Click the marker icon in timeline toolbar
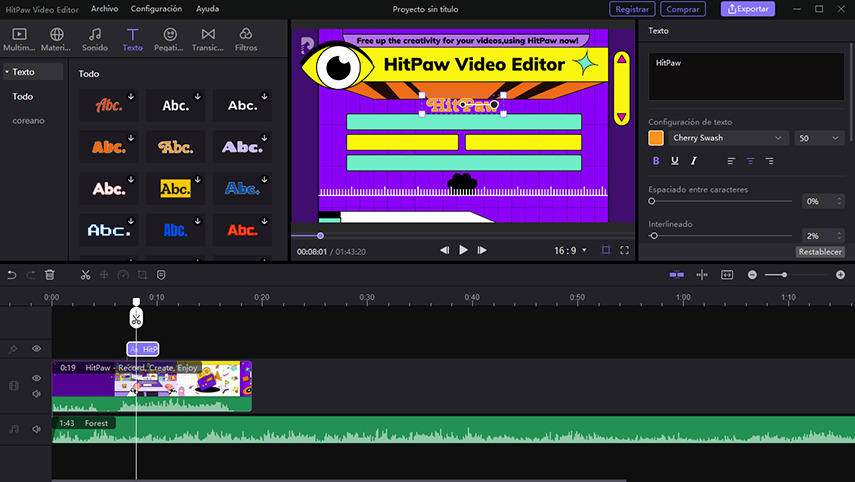855x482 pixels. click(161, 275)
